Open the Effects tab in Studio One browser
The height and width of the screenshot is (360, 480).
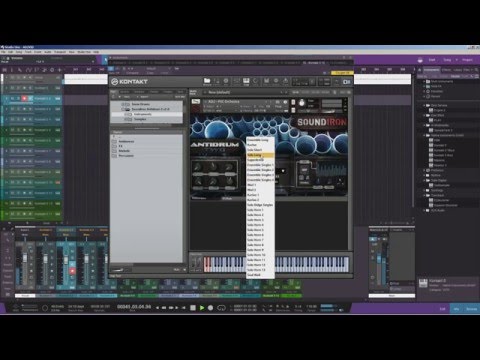pyautogui.click(x=446, y=70)
